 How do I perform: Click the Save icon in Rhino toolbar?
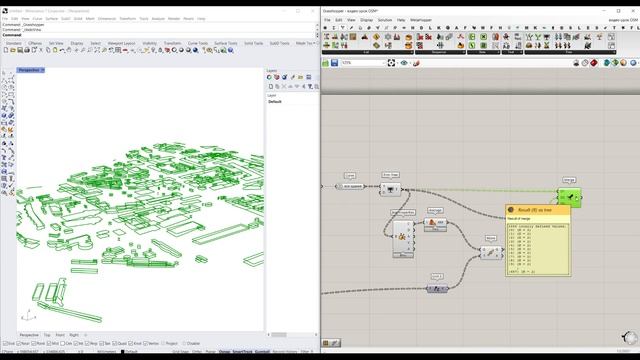click(20, 50)
